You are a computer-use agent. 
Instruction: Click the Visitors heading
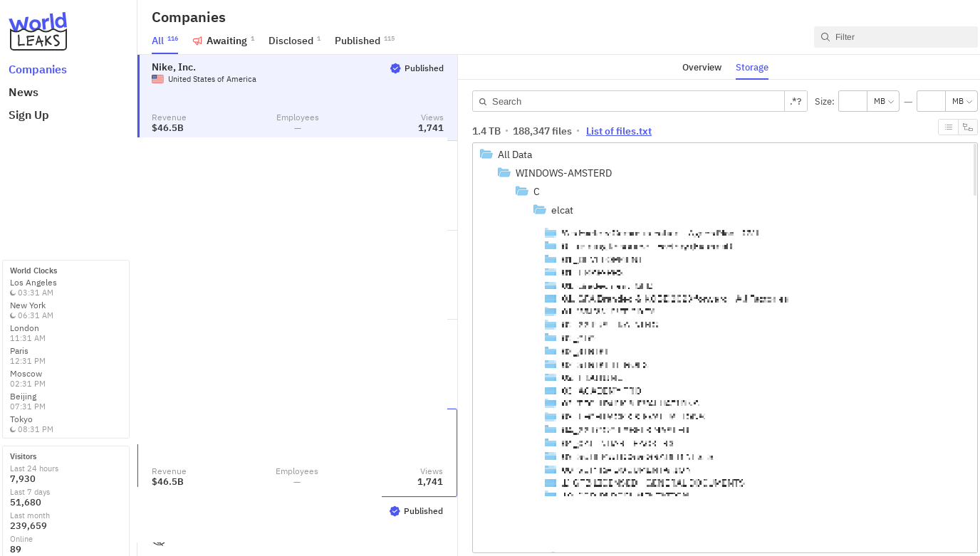(24, 456)
